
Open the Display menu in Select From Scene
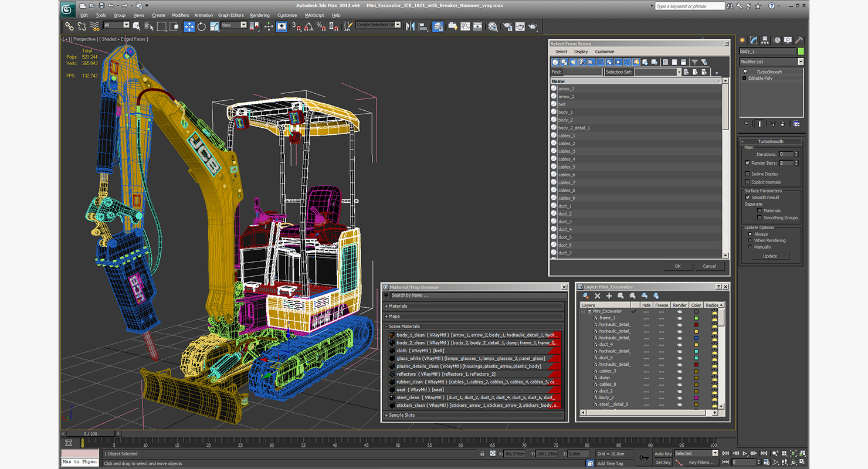[x=581, y=52]
